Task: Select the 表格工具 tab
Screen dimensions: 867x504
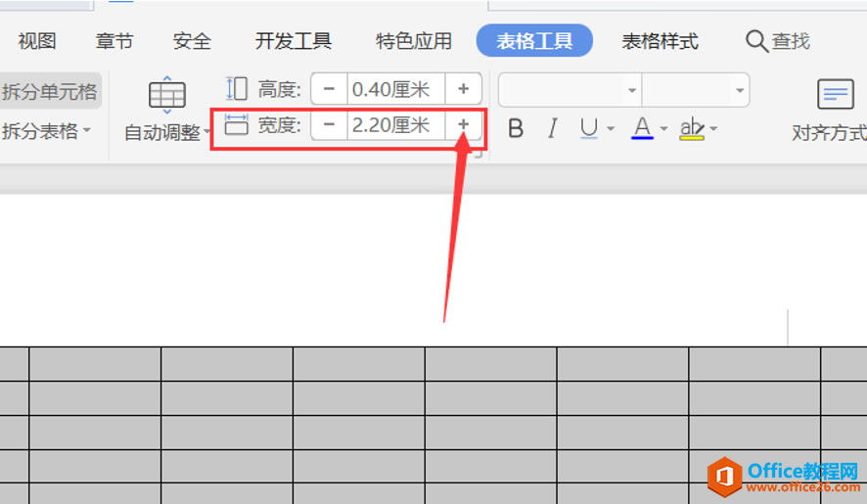Action: point(534,40)
